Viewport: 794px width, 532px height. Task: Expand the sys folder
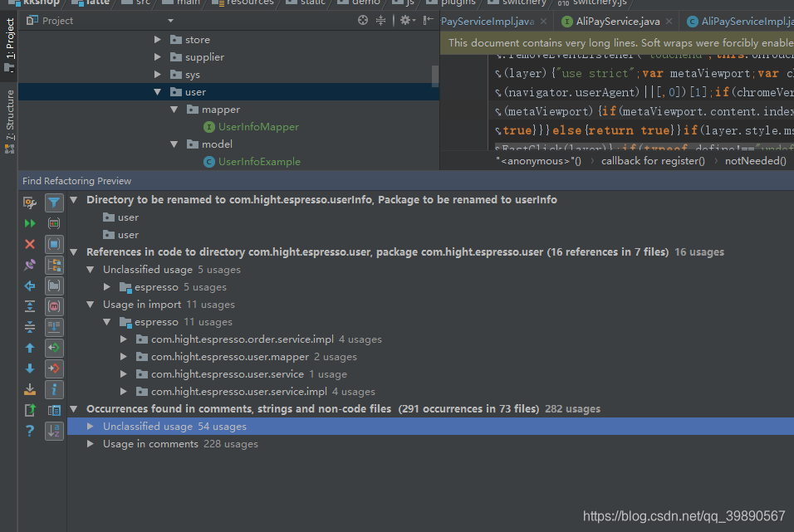coord(158,75)
